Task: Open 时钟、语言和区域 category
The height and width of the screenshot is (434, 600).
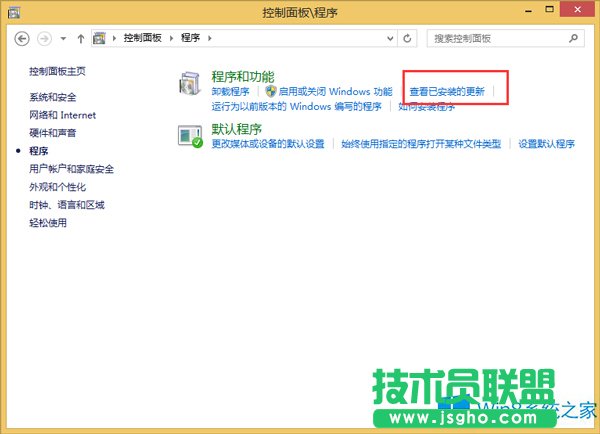Action: [67, 205]
